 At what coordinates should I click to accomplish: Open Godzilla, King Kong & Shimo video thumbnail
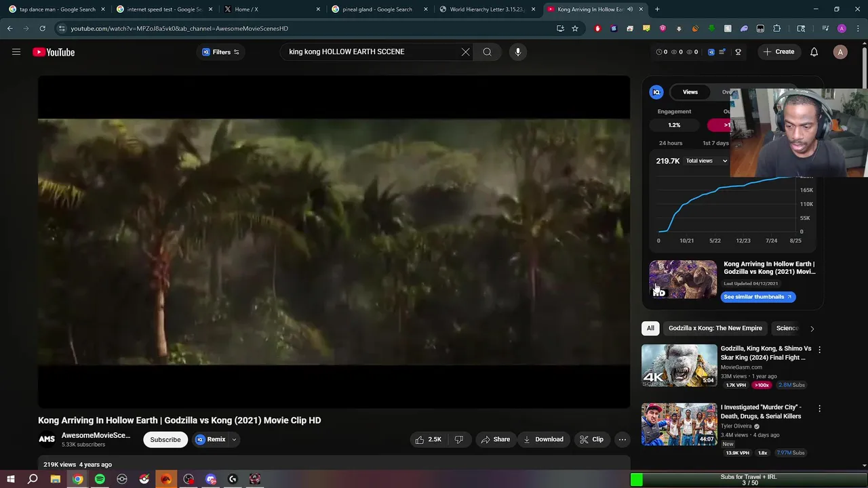[679, 365]
